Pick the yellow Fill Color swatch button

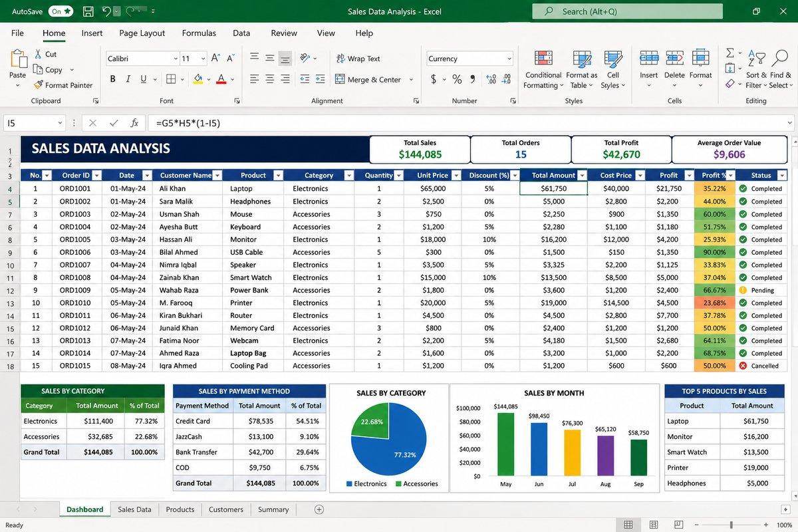click(x=198, y=79)
